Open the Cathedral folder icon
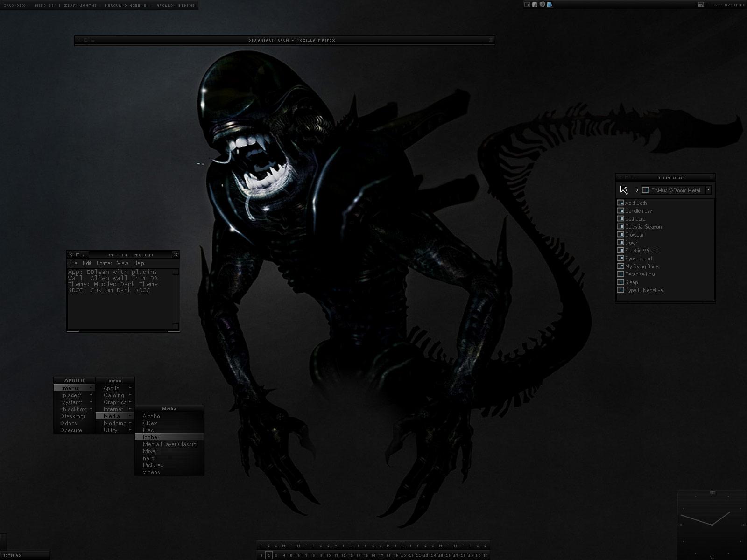The image size is (747, 560). click(x=620, y=218)
